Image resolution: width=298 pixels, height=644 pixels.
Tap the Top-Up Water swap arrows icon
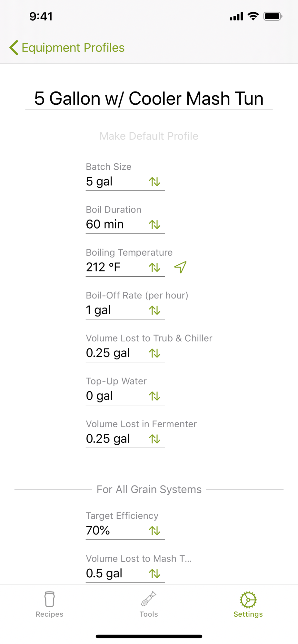tap(155, 396)
